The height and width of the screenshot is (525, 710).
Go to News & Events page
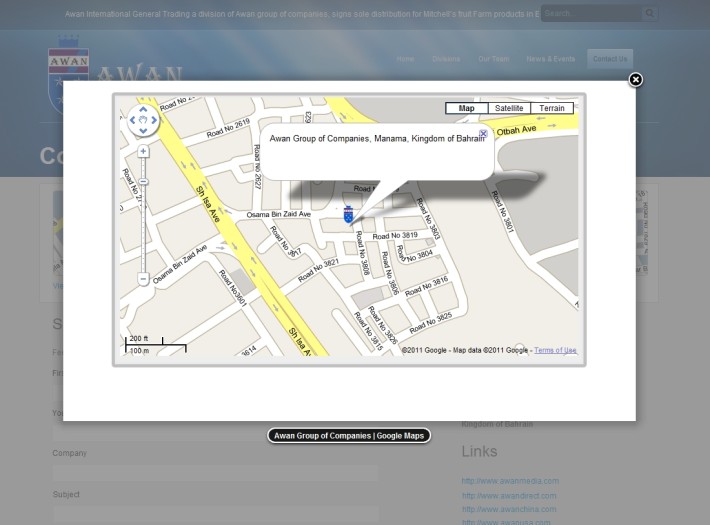coord(550,59)
